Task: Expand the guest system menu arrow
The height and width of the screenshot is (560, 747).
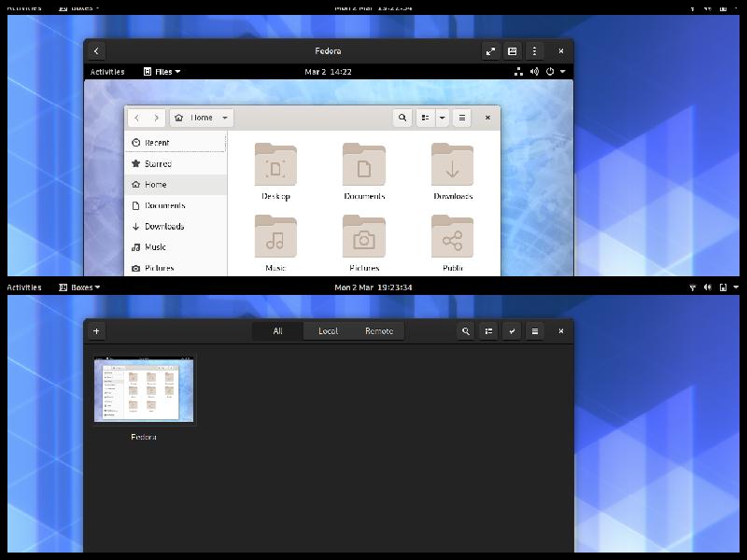Action: click(563, 72)
